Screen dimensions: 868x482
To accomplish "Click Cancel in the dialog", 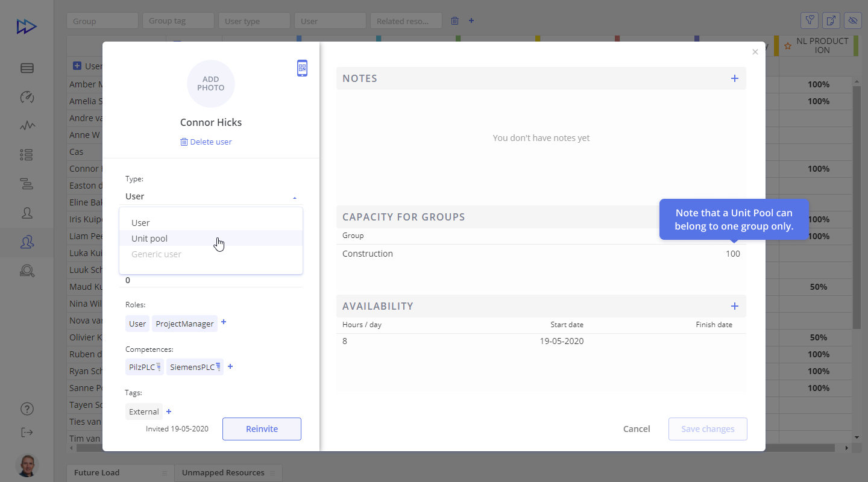I will click(637, 429).
